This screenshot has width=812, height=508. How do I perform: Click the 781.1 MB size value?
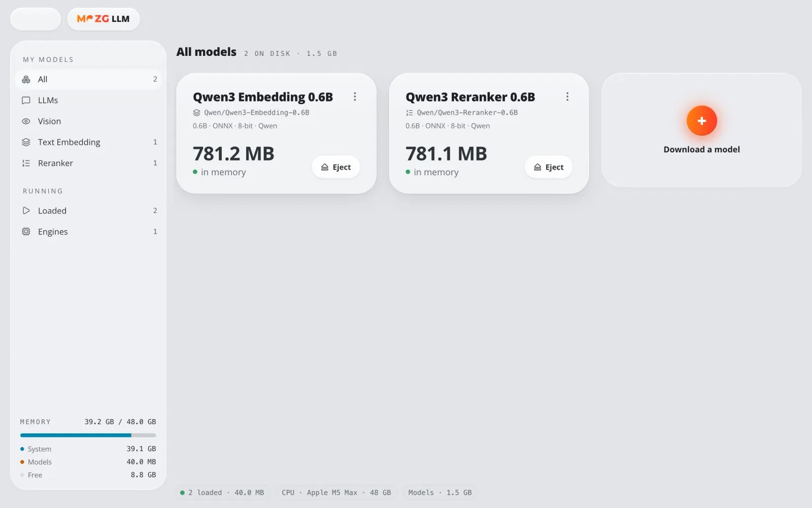pos(446,153)
